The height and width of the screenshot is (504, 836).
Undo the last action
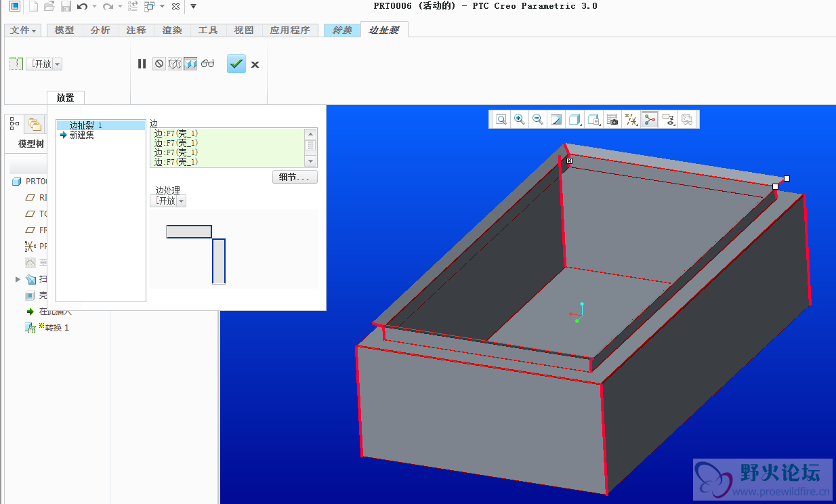click(x=82, y=6)
